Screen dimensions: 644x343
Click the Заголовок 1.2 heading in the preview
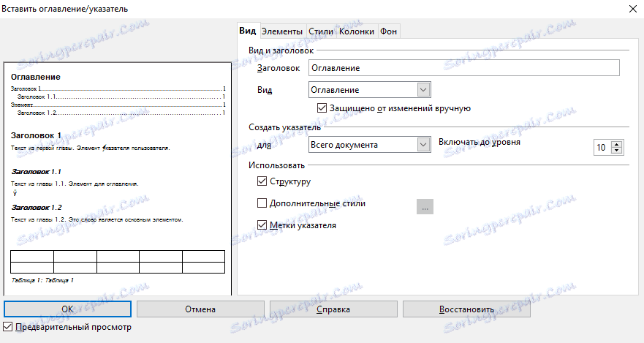click(37, 208)
